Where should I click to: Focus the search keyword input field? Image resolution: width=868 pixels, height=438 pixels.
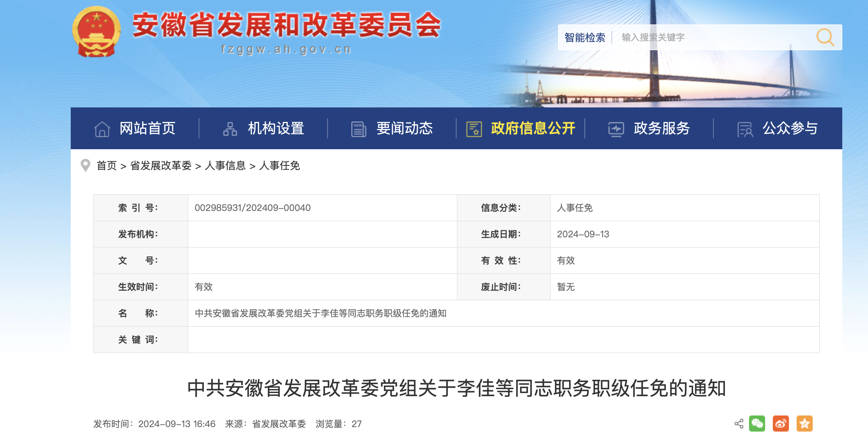(x=714, y=37)
